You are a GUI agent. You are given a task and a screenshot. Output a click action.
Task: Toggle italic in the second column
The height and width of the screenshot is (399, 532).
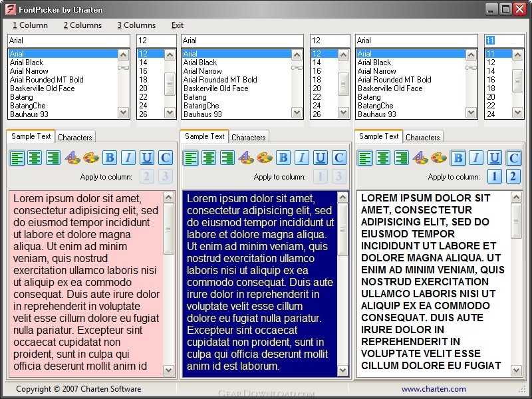[302, 158]
